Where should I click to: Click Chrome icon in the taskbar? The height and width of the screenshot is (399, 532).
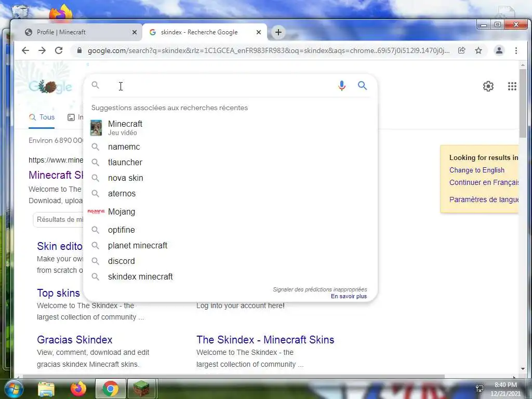(110, 389)
